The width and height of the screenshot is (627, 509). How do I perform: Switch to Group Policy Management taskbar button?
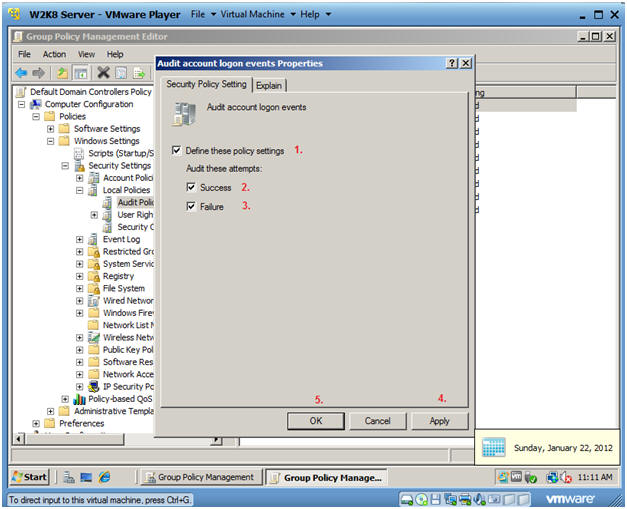coord(201,477)
